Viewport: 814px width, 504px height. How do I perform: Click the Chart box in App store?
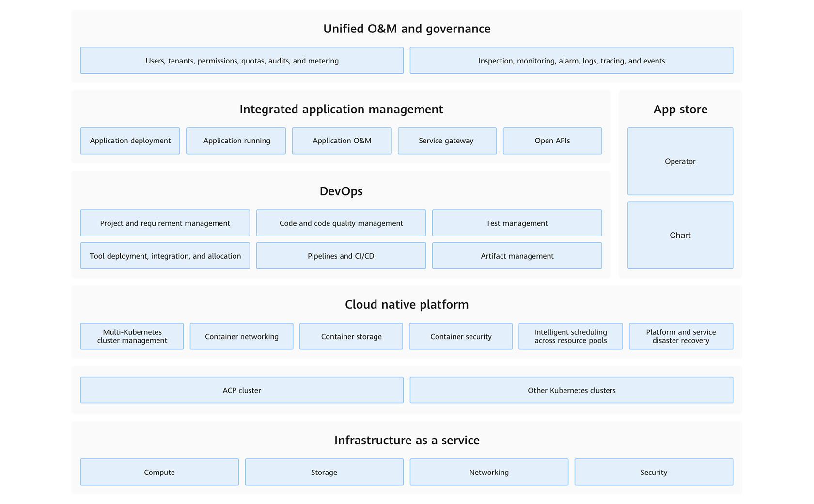pyautogui.click(x=680, y=235)
